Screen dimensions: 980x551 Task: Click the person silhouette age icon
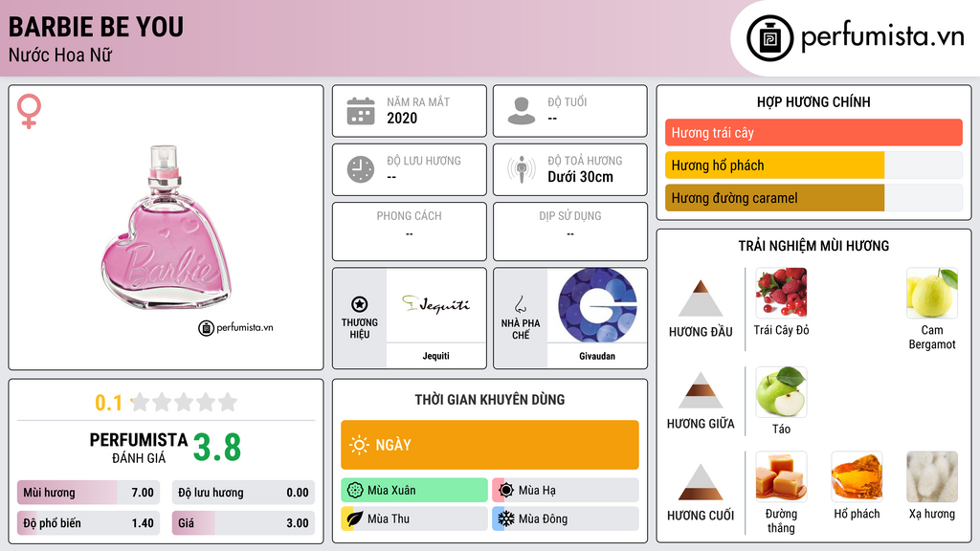point(522,111)
